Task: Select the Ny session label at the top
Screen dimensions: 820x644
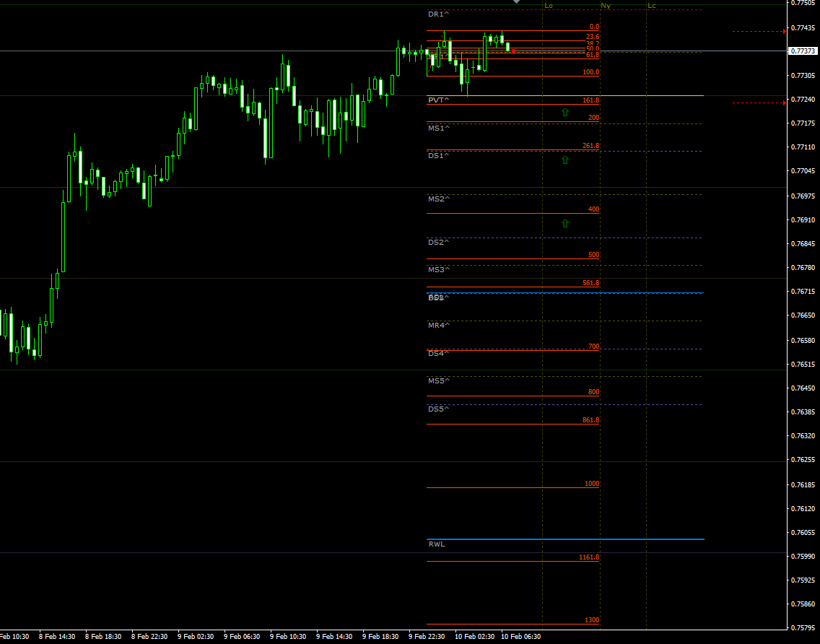Action: 605,6
